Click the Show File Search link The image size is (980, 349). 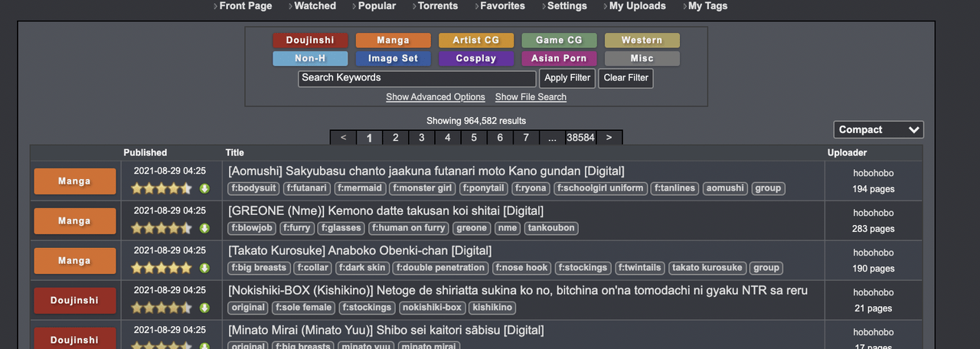click(531, 97)
